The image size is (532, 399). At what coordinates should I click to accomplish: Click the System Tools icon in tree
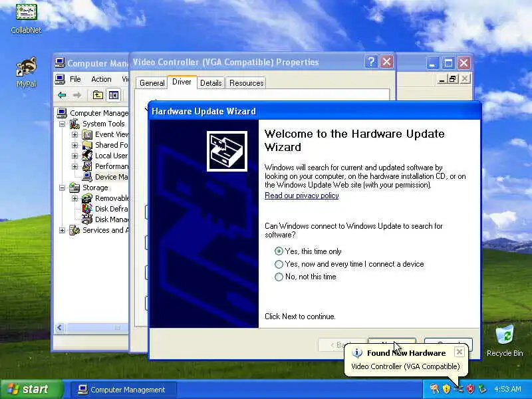pyautogui.click(x=74, y=124)
